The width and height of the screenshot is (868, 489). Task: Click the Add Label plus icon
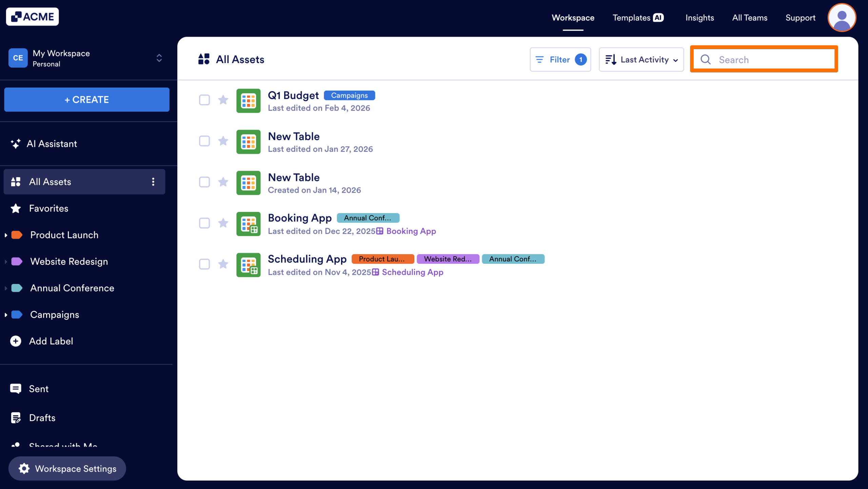click(x=16, y=341)
